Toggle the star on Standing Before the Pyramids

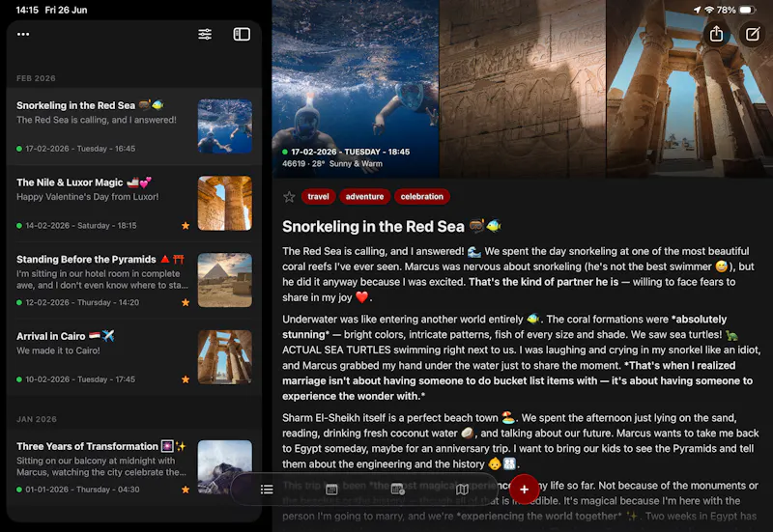186,302
